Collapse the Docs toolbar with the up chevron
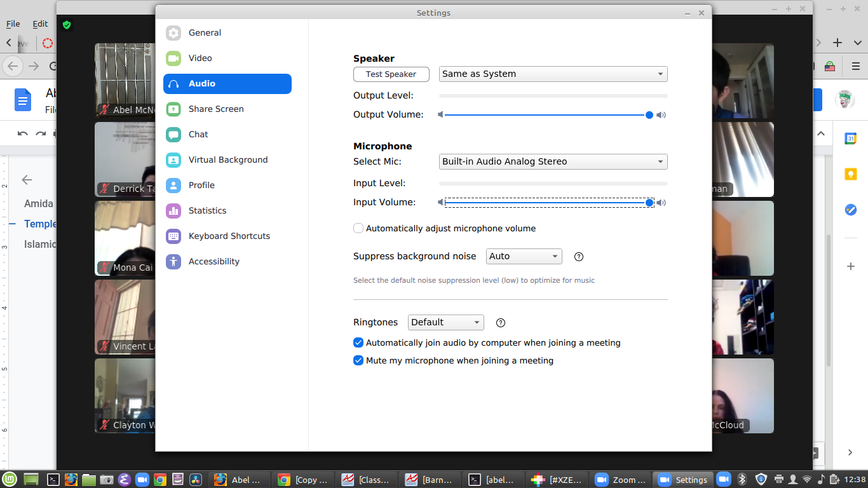 click(821, 133)
